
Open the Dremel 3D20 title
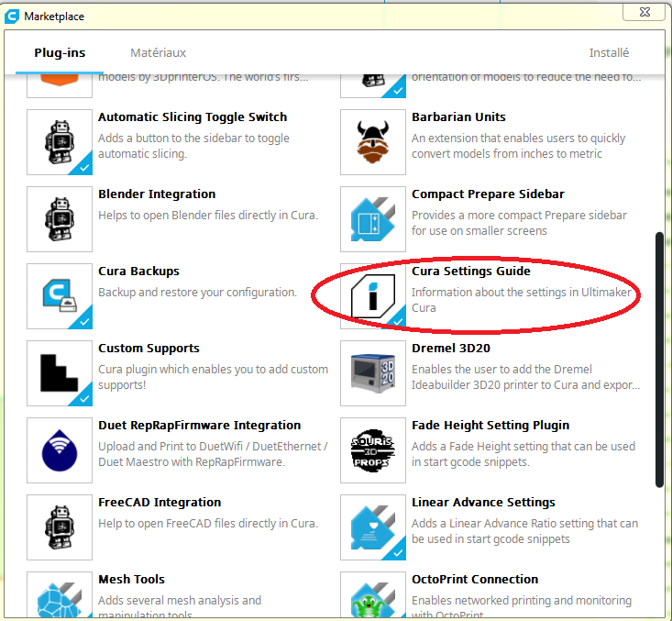point(451,349)
